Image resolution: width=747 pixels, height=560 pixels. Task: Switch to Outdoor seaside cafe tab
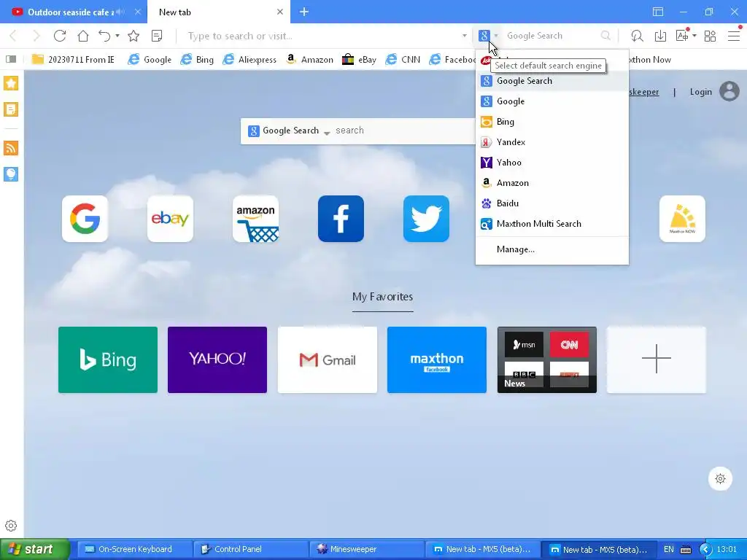[71, 12]
